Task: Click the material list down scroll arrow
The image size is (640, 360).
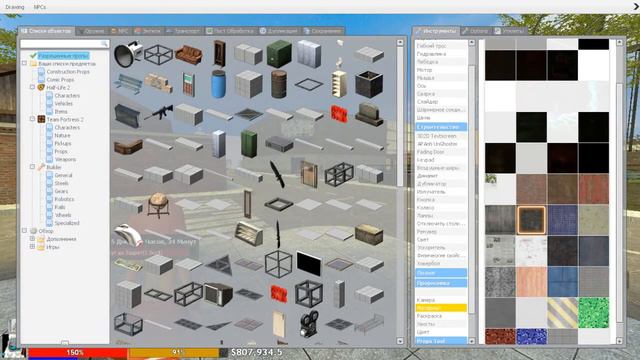Action: click(x=620, y=341)
